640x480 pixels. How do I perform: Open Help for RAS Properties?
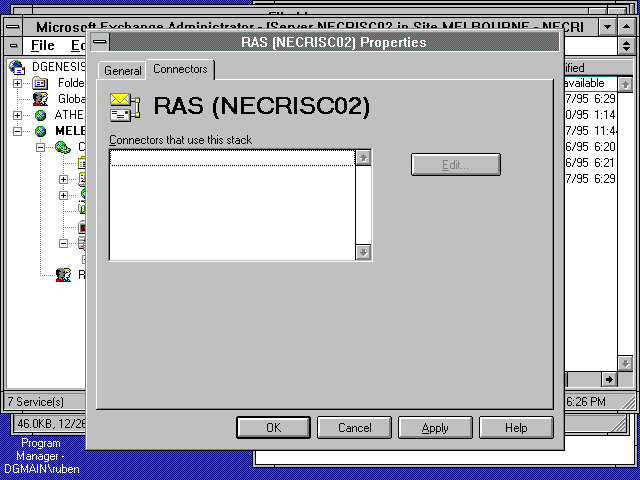pyautogui.click(x=516, y=427)
